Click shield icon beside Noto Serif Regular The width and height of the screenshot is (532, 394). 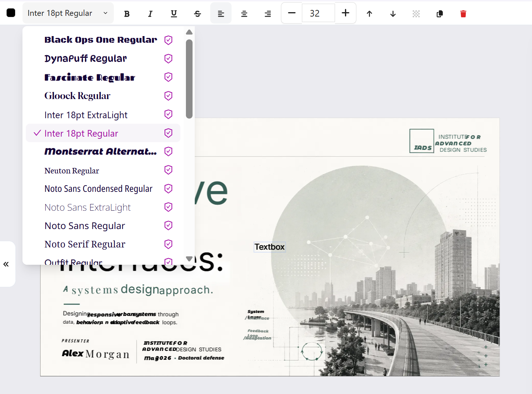tap(168, 244)
